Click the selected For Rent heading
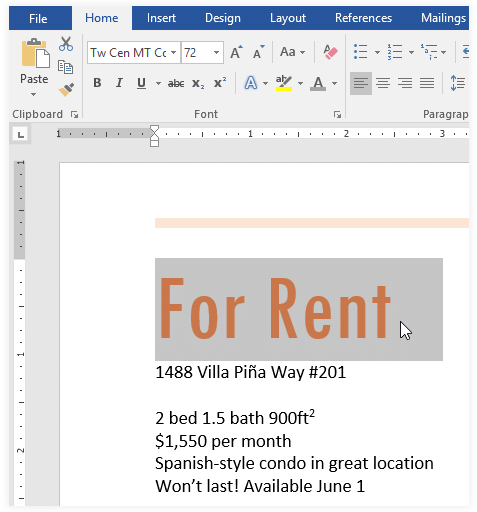 275,309
